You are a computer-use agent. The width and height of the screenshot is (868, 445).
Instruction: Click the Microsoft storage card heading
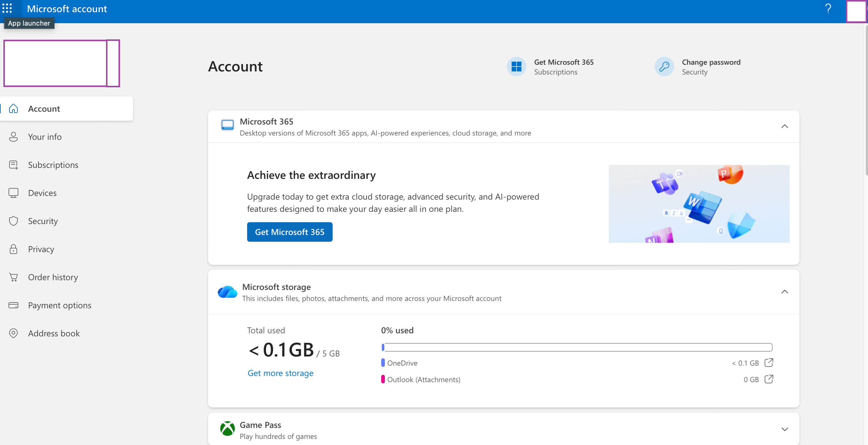[x=276, y=287]
